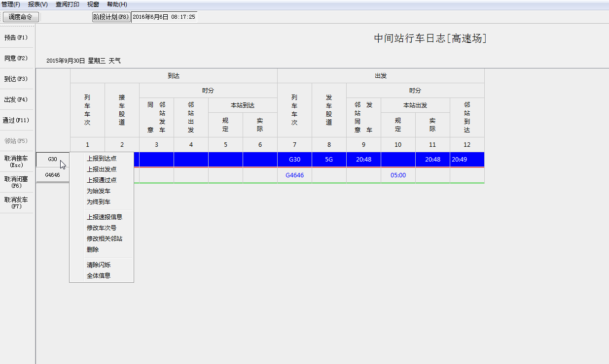The image size is (609, 364).
Task: Click 取消接车(Esc) in the sidebar
Action: [16, 162]
